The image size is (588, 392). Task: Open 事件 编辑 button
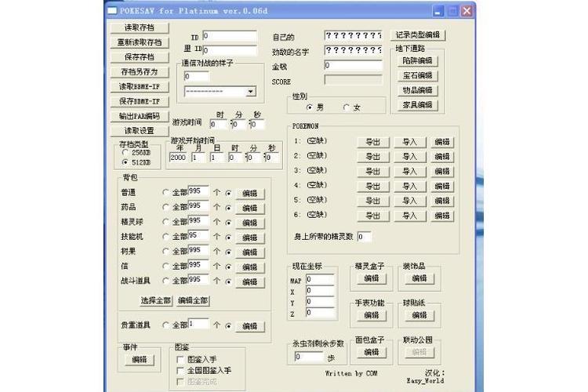pos(140,360)
